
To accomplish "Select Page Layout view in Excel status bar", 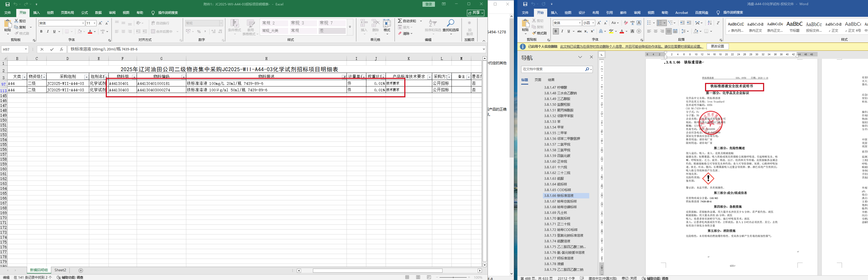I will tap(418, 277).
